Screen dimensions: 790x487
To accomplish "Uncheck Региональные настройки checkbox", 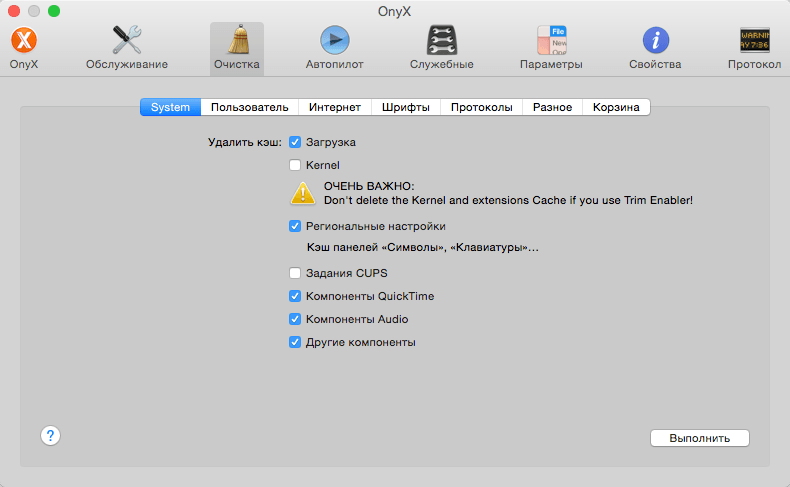I will [x=295, y=226].
